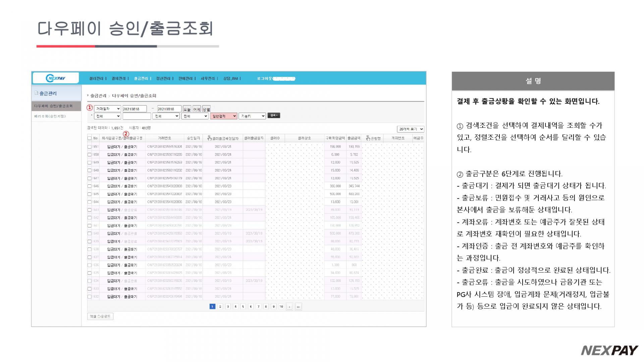Open 결제관리 in the top menu
644x362 pixels.
click(x=118, y=78)
